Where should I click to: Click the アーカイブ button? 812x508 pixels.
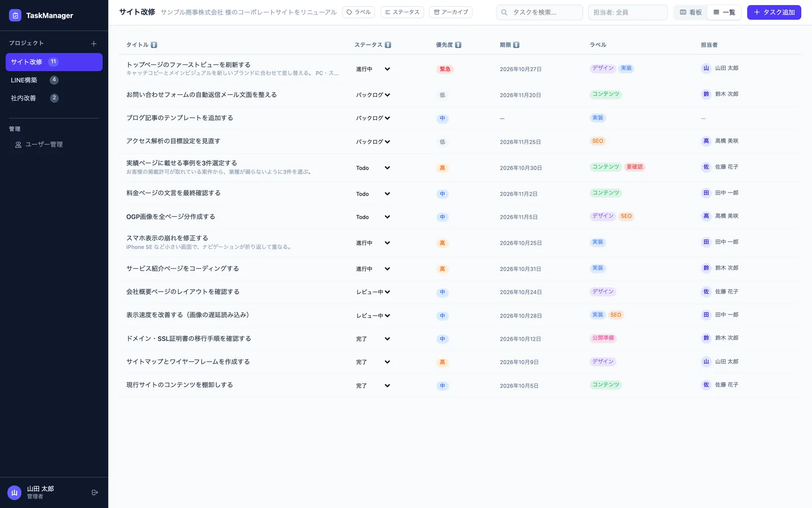click(x=451, y=12)
